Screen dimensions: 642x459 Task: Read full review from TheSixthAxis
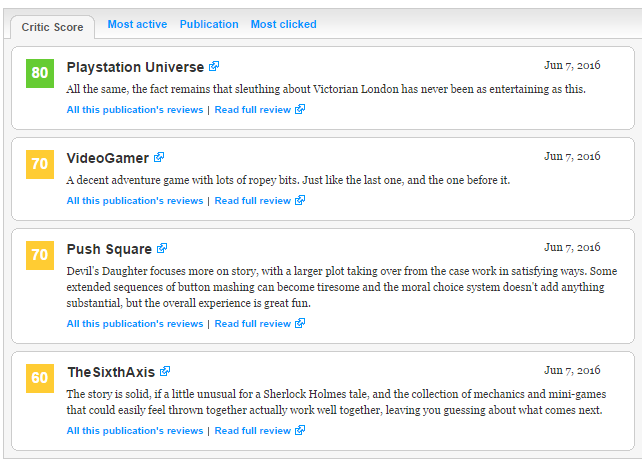(x=253, y=431)
